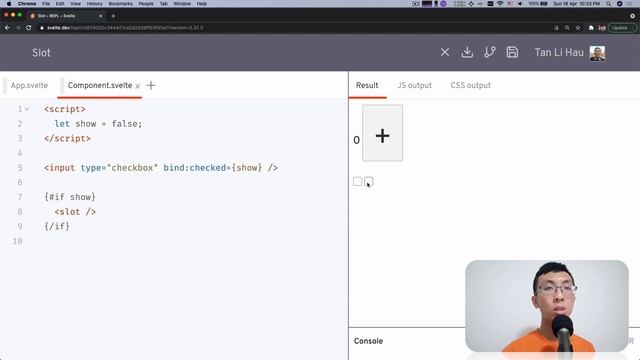The width and height of the screenshot is (640, 360).
Task: Open Chrome Edit menu
Action: click(60, 4)
